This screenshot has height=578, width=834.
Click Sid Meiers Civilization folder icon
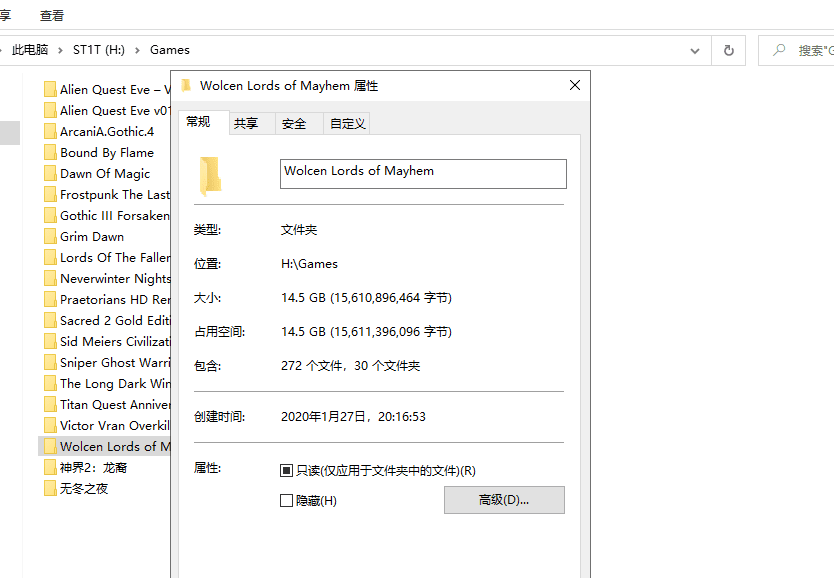coord(51,341)
